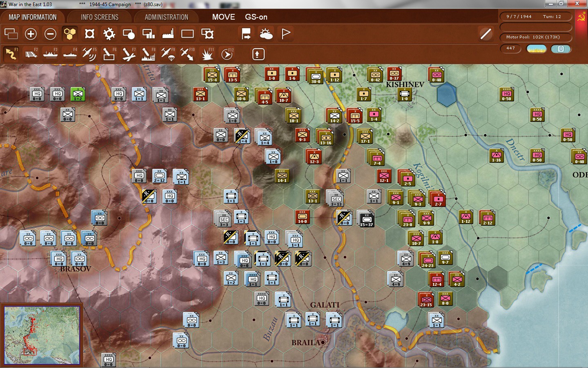
Task: Select the 15-4 unit counter
Action: (212, 75)
